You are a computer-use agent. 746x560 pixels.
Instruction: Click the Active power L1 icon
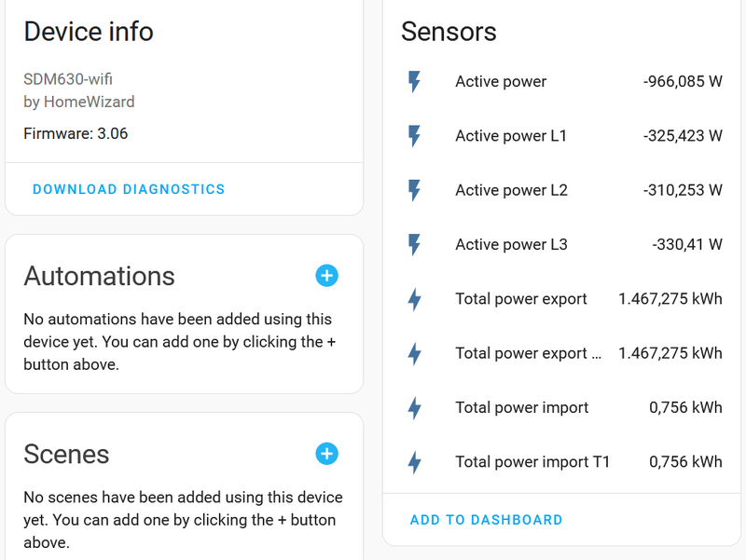415,136
